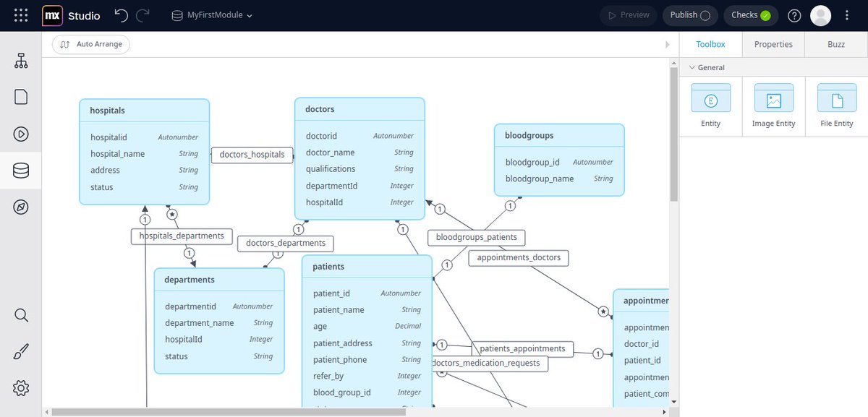Image resolution: width=868 pixels, height=417 pixels.
Task: Switch to the Properties tab
Action: [773, 44]
